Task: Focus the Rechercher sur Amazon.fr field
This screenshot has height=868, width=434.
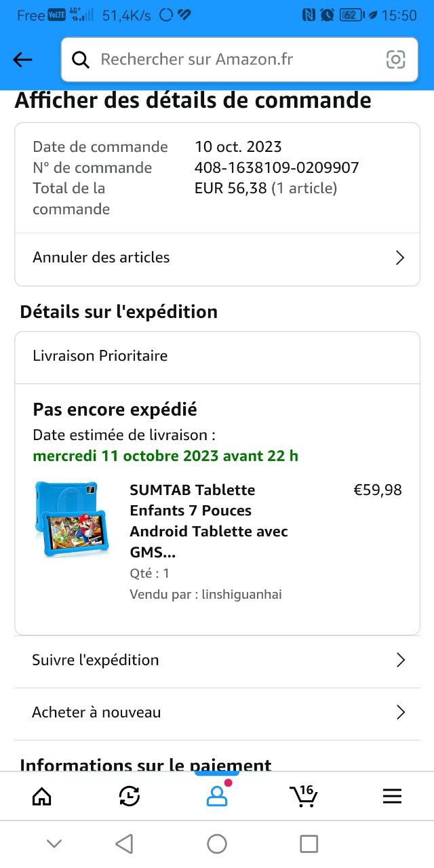Action: [x=239, y=60]
